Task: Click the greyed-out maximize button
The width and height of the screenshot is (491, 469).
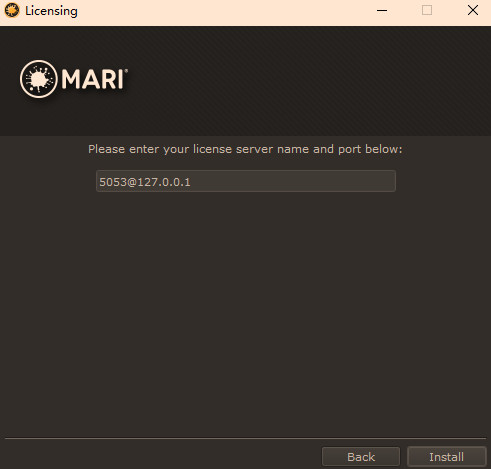Action: (427, 10)
